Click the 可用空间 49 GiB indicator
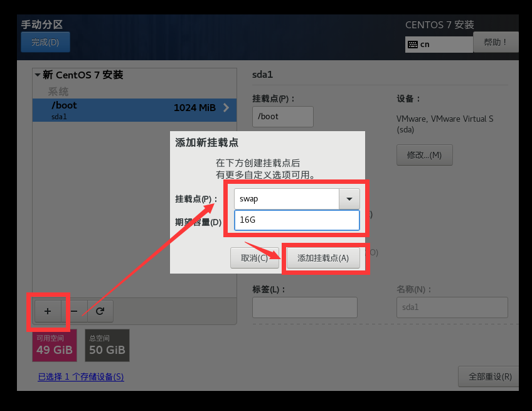The height and width of the screenshot is (411, 532). [x=54, y=345]
